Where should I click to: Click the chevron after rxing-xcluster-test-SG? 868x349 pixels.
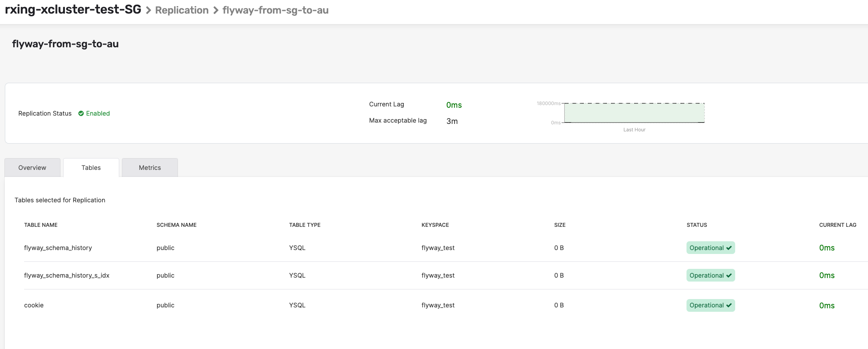pyautogui.click(x=148, y=11)
